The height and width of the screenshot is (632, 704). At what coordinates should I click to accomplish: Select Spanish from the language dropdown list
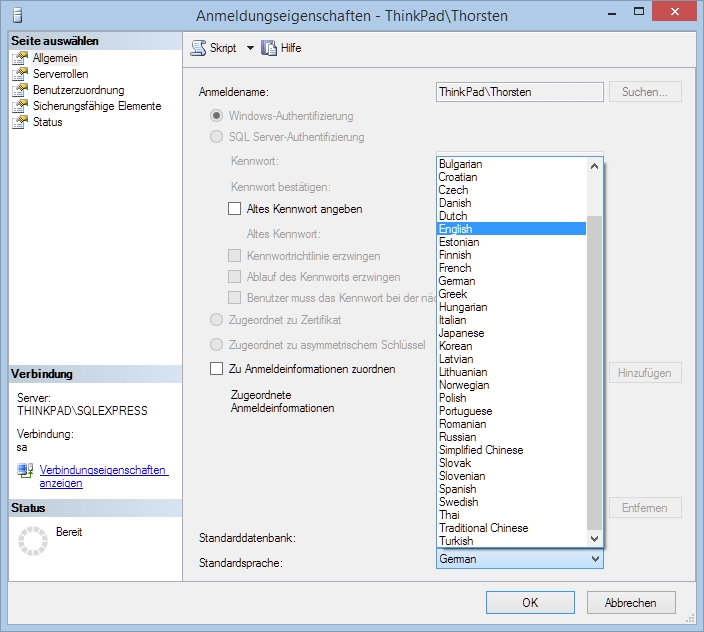(511, 489)
